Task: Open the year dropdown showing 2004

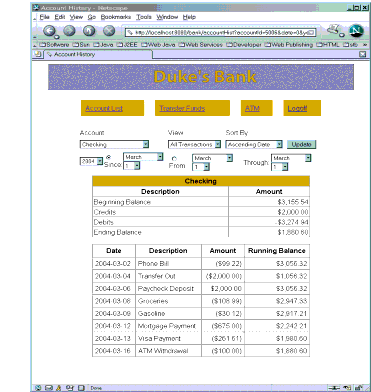Action: [91, 161]
